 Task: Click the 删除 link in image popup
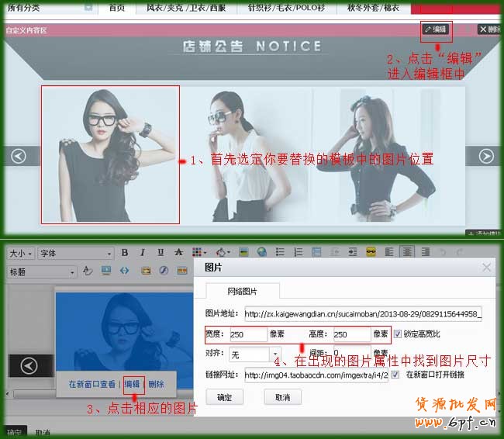pos(156,384)
